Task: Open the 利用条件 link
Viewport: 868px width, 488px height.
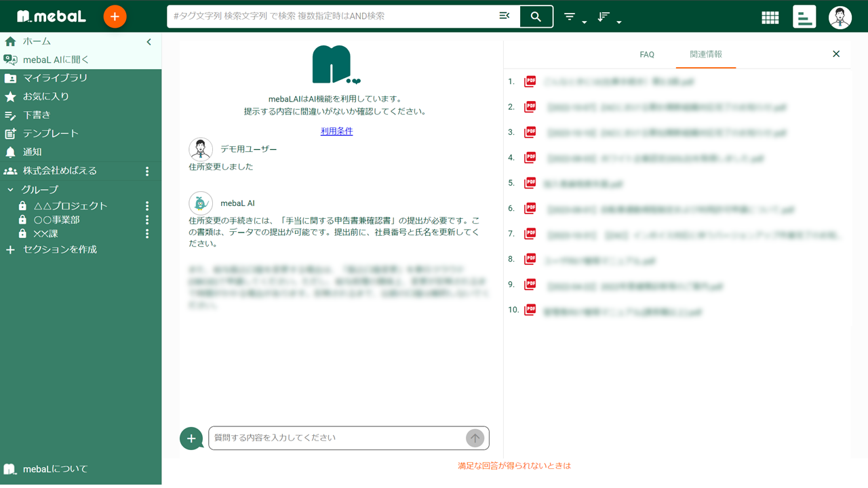Action: (x=336, y=131)
